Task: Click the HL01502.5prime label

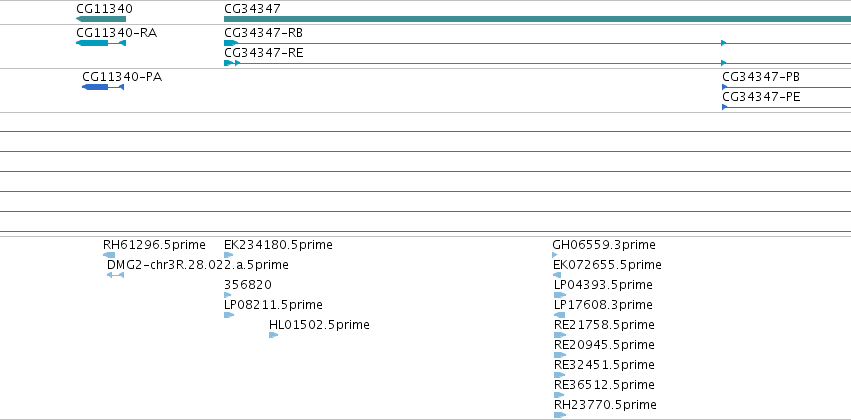Action: pyautogui.click(x=319, y=325)
